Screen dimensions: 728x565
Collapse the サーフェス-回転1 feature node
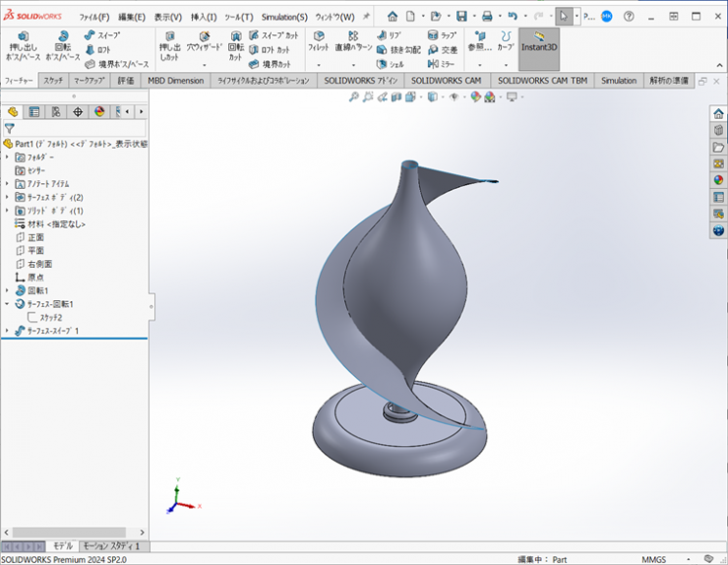coord(7,305)
